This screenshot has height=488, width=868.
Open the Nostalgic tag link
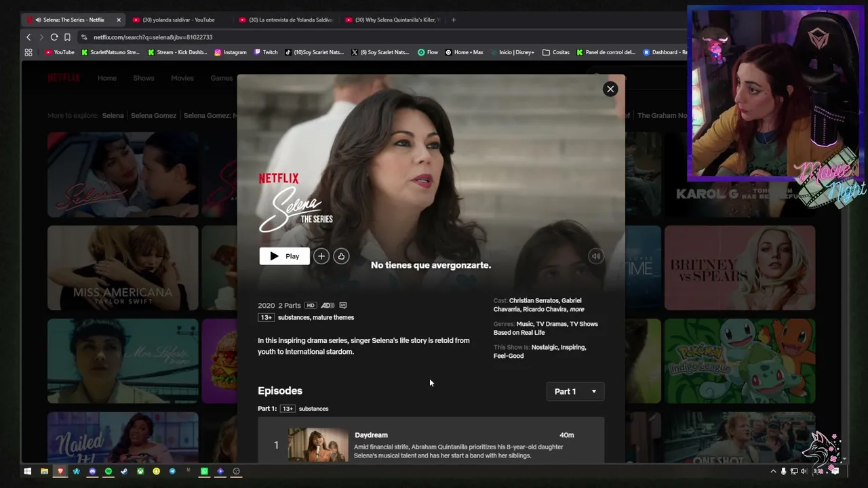(544, 347)
